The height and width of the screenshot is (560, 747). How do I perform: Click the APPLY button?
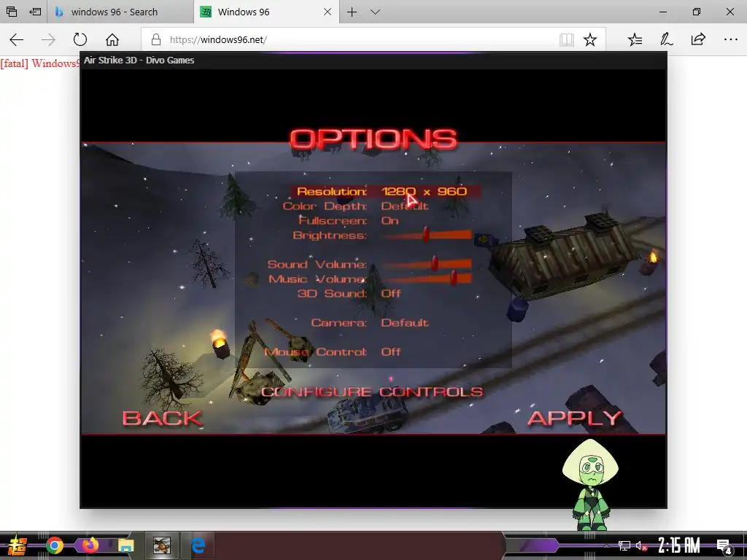pyautogui.click(x=575, y=419)
